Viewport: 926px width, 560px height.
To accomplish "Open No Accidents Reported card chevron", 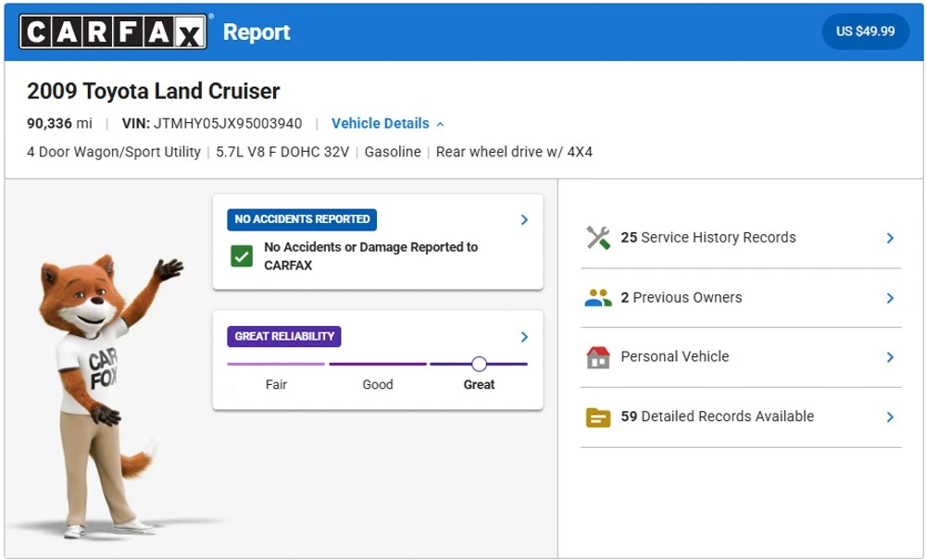I will 524,219.
